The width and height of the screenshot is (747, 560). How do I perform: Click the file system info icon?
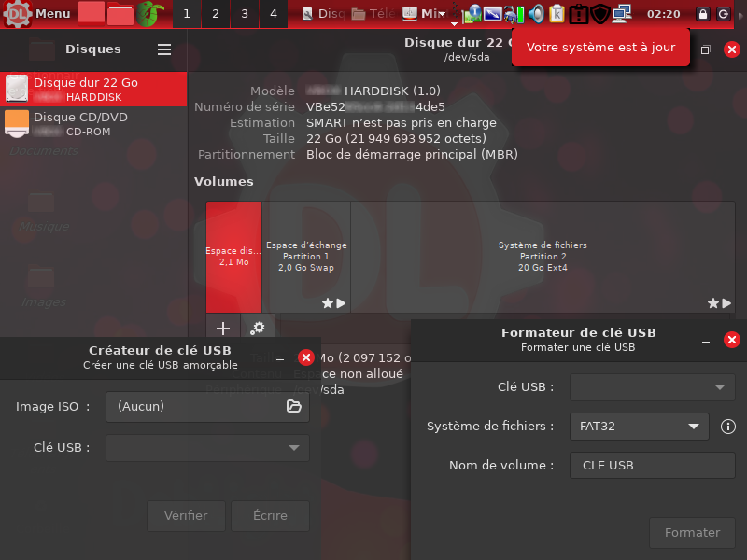pyautogui.click(x=728, y=427)
